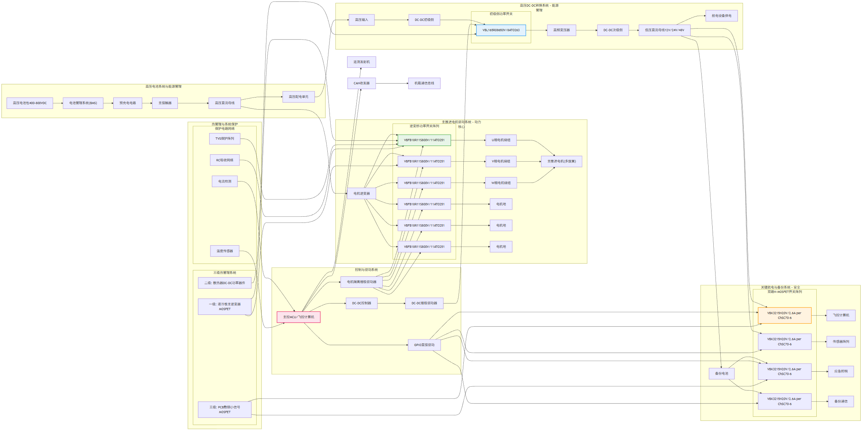Viewport: 868px width, 434px height.
Task: Click the CAN收发器 node
Action: point(361,83)
